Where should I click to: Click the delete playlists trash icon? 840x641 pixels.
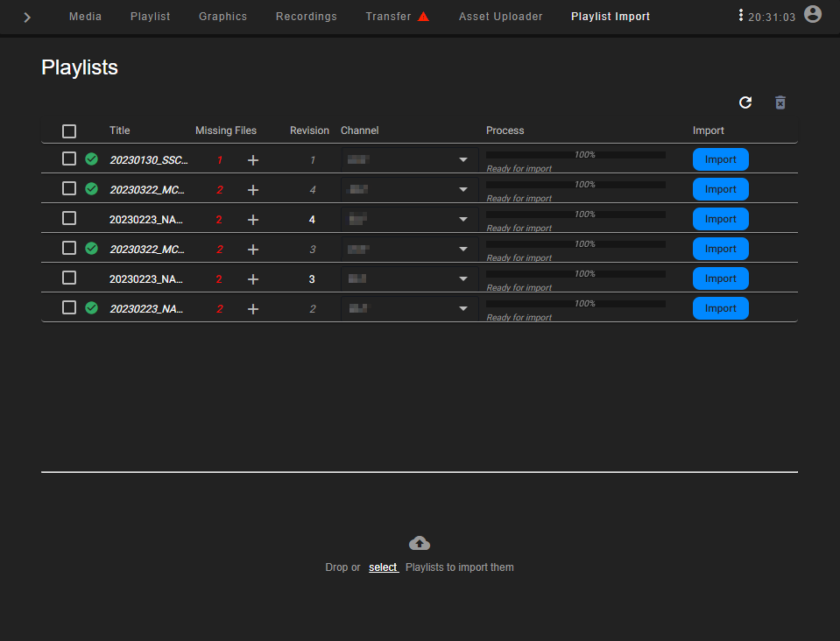(780, 102)
